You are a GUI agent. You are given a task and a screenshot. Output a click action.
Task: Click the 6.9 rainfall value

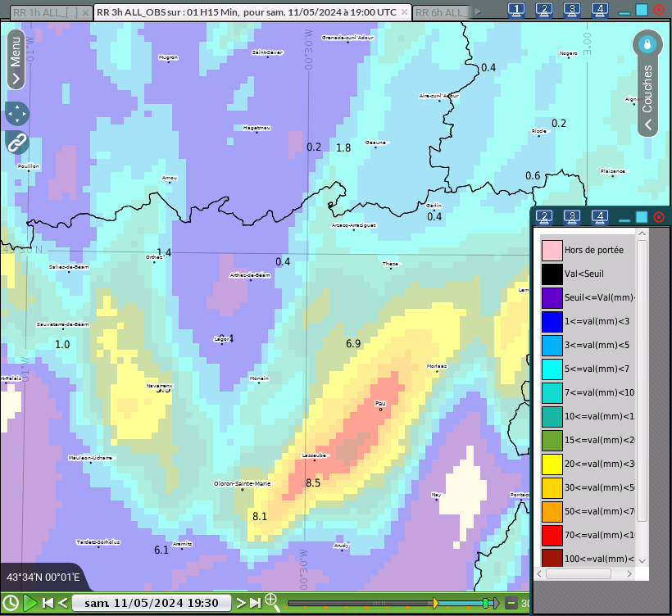pos(353,344)
